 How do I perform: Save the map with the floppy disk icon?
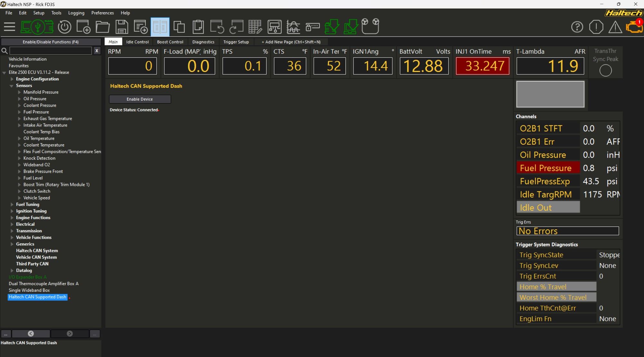coord(122,27)
